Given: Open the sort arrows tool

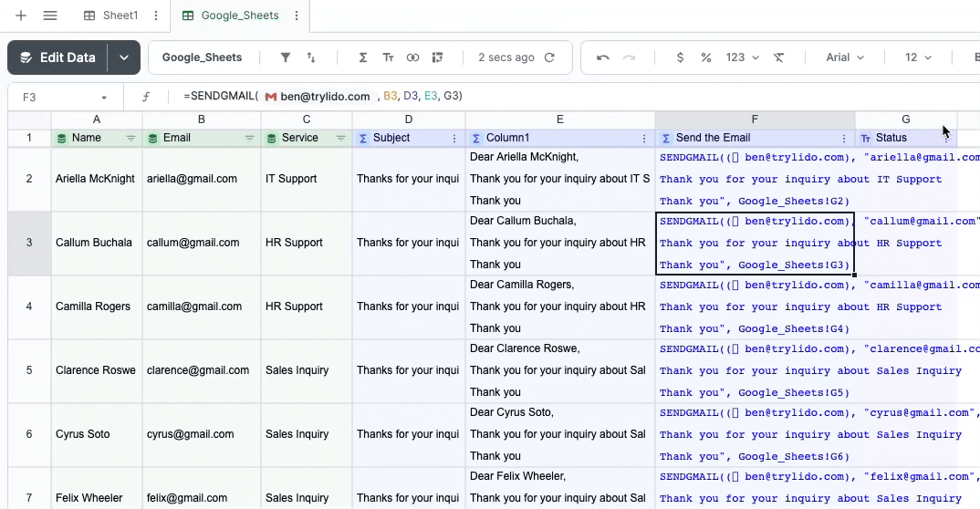Looking at the screenshot, I should click(x=310, y=57).
